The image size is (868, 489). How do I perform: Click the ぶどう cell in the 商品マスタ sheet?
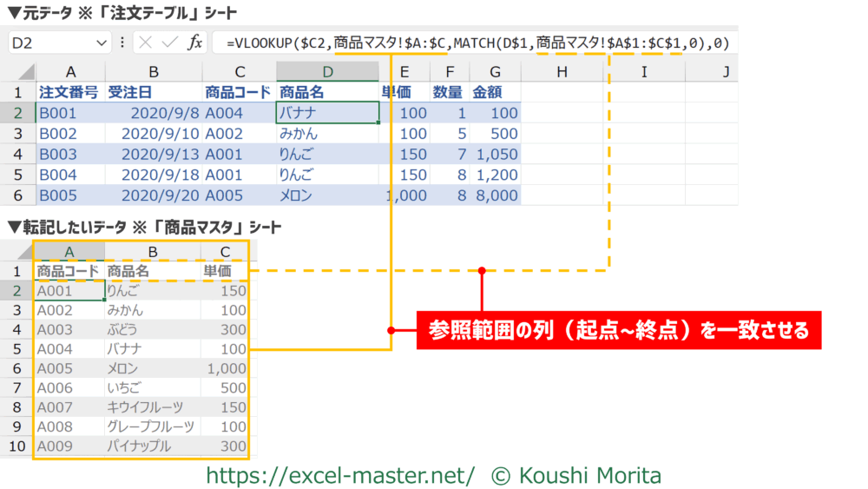(x=152, y=330)
